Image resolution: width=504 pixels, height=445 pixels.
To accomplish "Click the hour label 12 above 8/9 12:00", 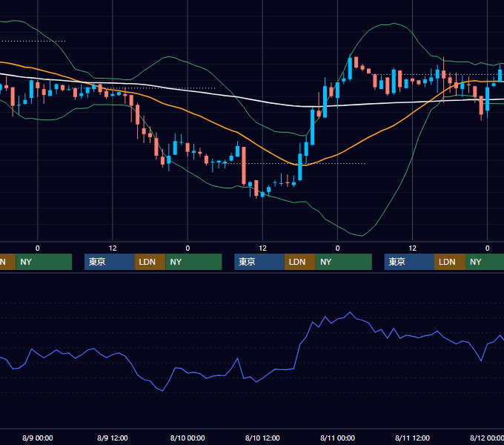I will [x=113, y=248].
